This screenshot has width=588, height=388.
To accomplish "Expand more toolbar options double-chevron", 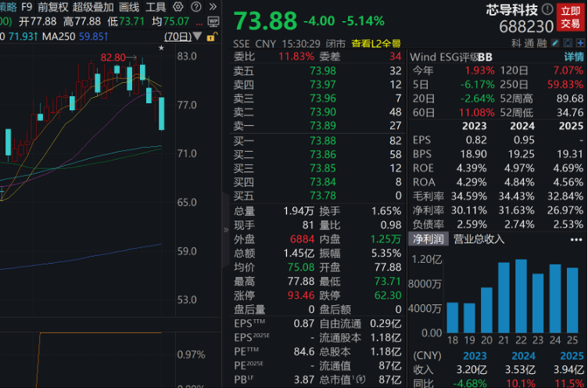I will coord(213,7).
